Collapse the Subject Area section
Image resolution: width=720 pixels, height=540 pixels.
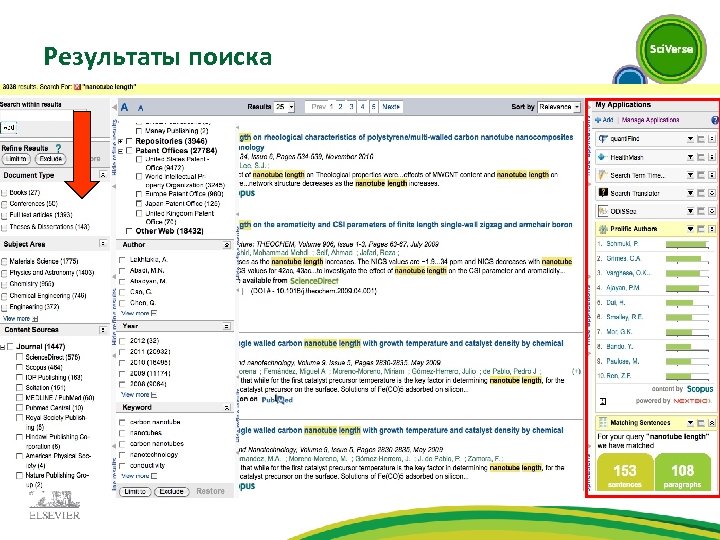(103, 243)
